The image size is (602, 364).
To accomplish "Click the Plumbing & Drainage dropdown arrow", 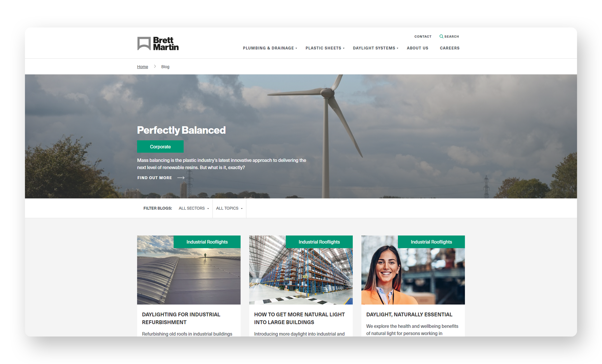I will pyautogui.click(x=298, y=48).
